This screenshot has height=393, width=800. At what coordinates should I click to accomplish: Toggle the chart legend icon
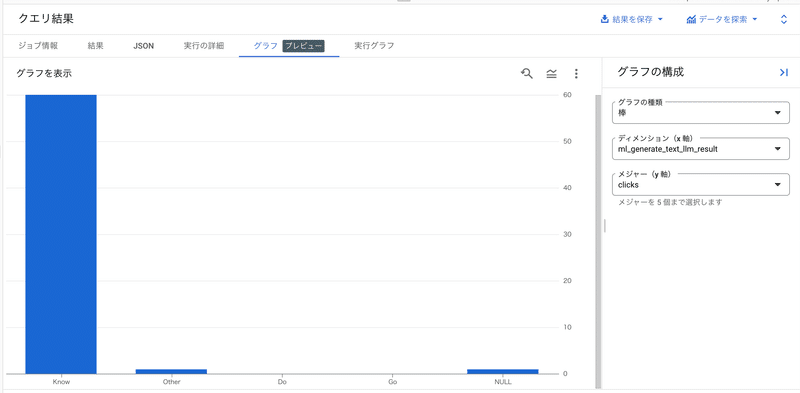(552, 74)
